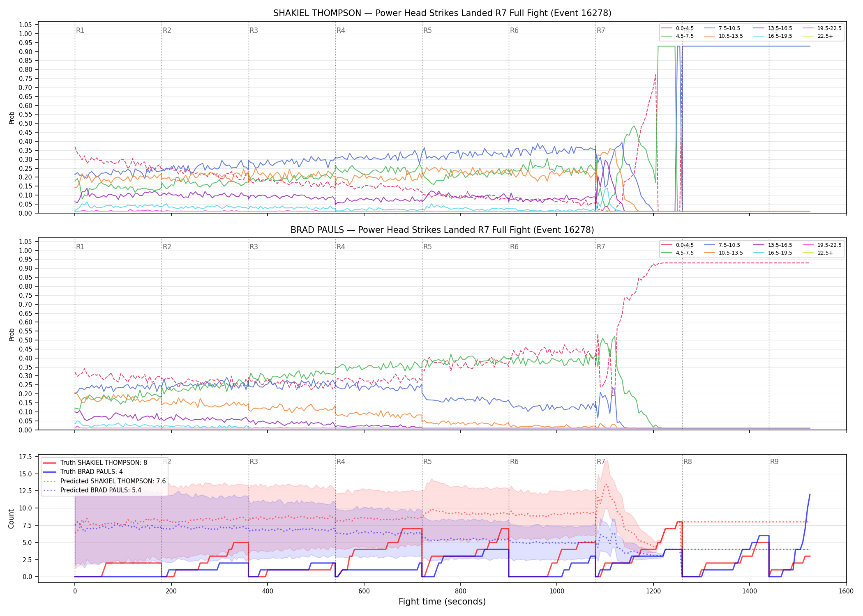Screen dimensions: 863x616
Task: Click the '17.5' y-axis tick on Count chart
Action: [25, 457]
